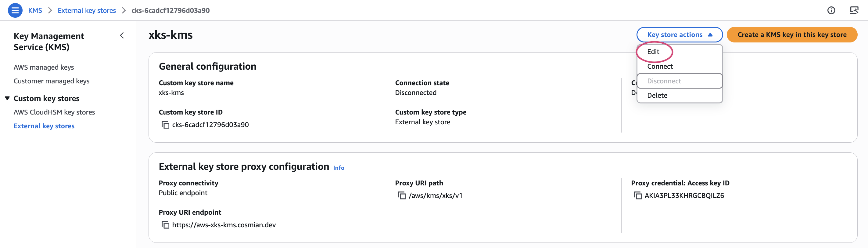
Task: Copy the custom key store ID
Action: coord(165,125)
